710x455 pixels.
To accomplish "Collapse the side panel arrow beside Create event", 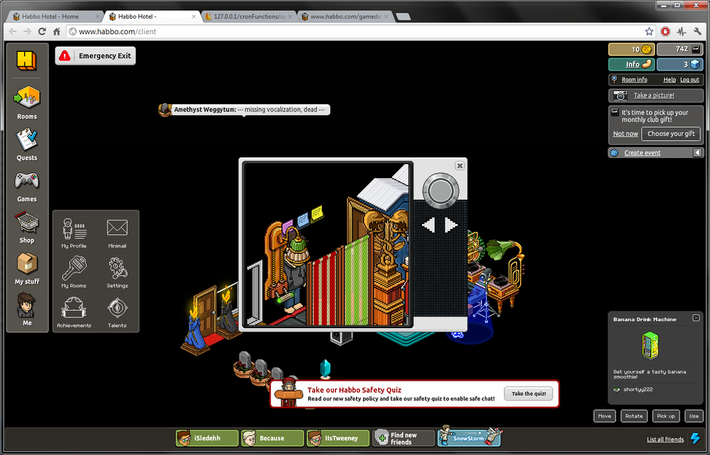I will pos(697,153).
